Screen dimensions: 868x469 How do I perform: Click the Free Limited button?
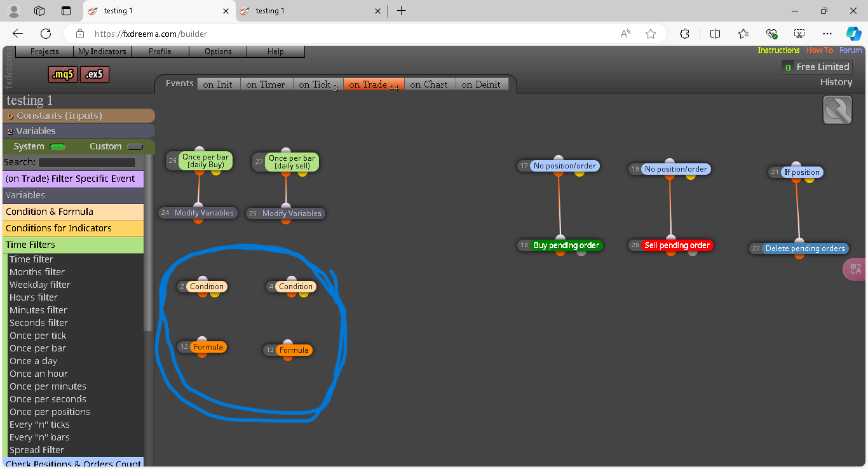817,67
